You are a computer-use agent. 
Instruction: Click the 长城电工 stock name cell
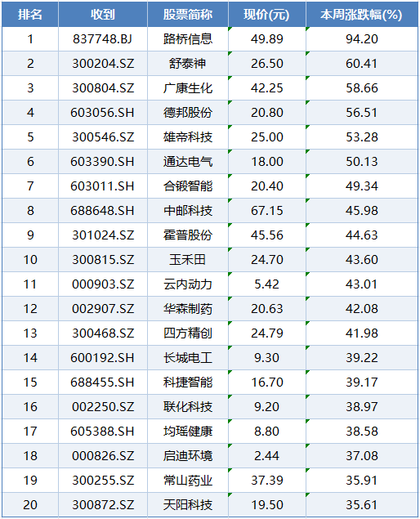[x=188, y=357]
